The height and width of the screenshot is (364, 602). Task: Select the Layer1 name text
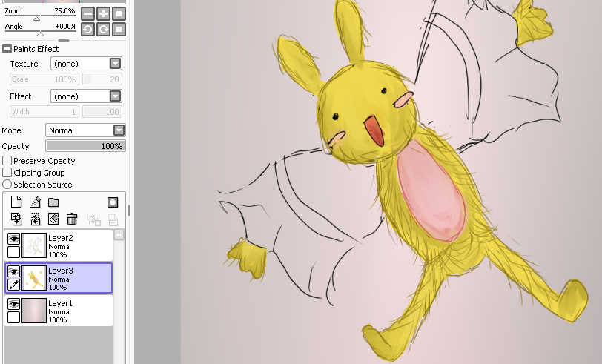click(60, 303)
